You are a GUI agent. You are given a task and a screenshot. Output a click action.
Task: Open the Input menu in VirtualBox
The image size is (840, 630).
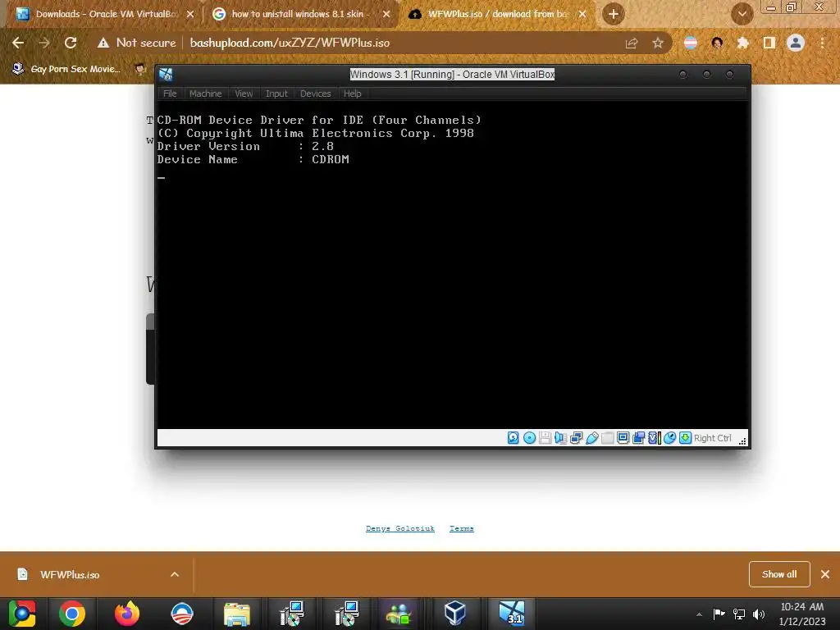click(276, 94)
